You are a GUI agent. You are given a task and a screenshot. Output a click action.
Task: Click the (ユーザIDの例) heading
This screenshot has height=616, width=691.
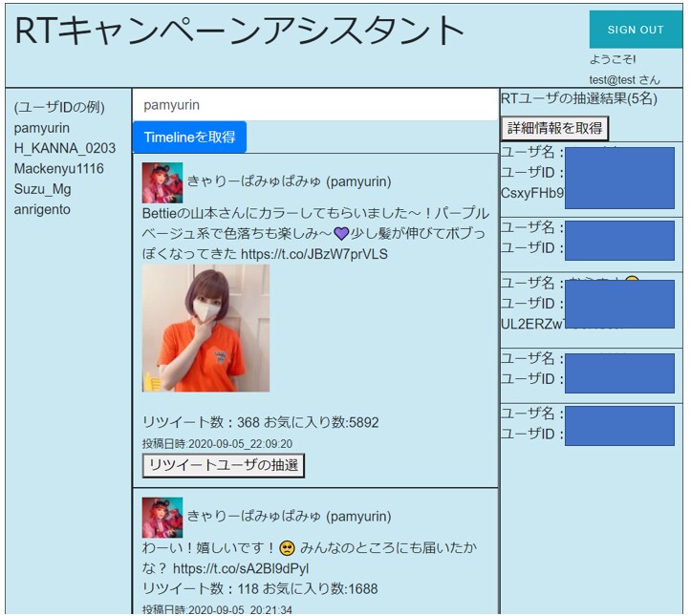tap(59, 107)
